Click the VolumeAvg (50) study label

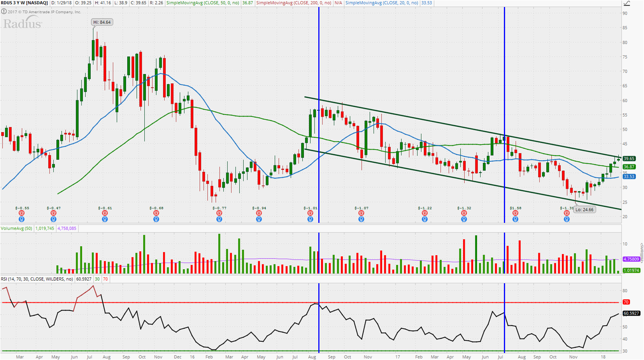[x=16, y=228]
